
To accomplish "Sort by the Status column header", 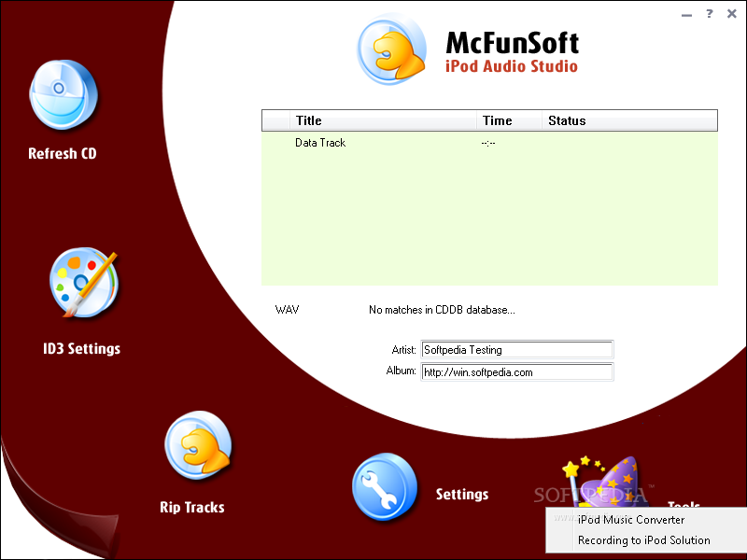I will 629,120.
